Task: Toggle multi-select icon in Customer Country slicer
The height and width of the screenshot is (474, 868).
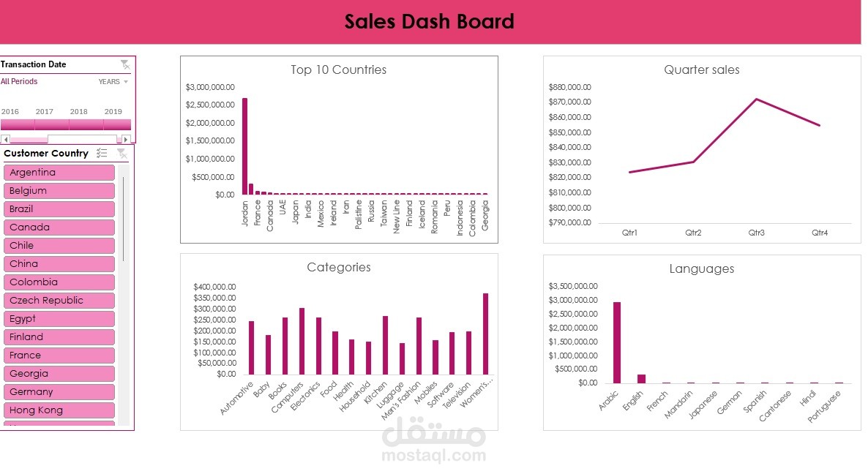Action: [x=102, y=153]
